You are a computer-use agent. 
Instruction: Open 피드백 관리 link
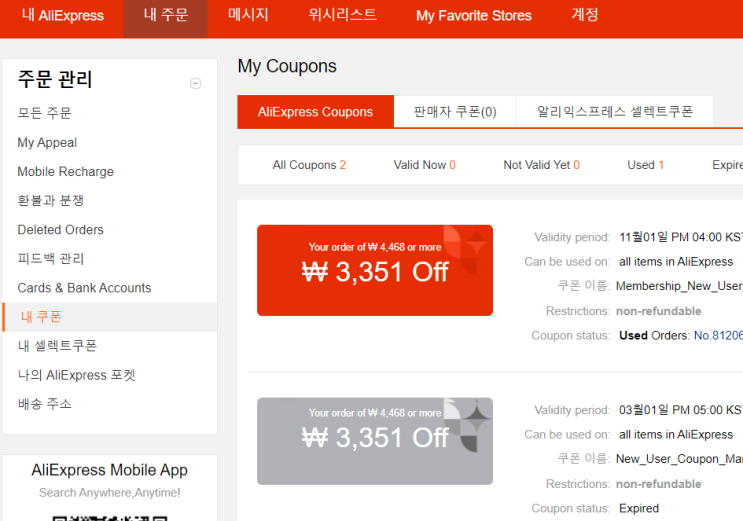[51, 259]
